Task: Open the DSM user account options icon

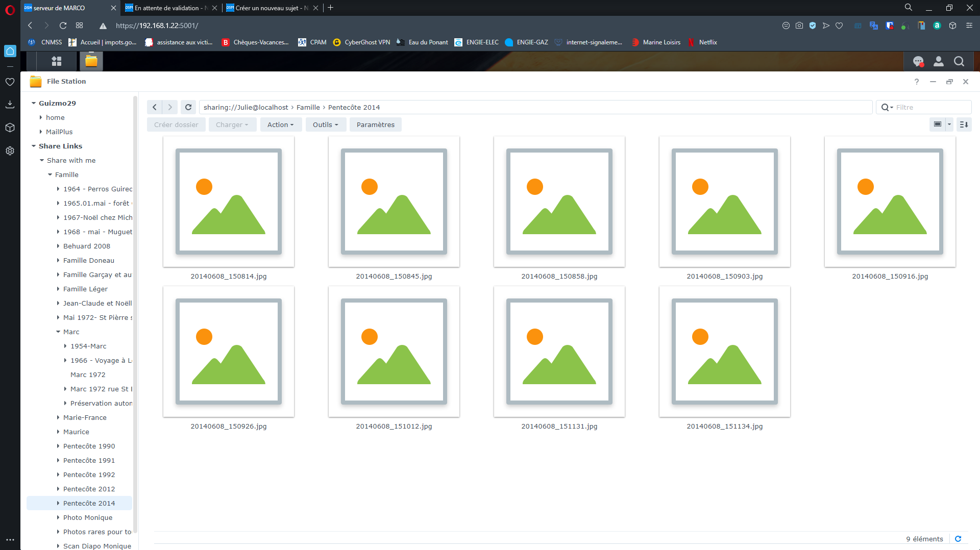Action: [938, 62]
